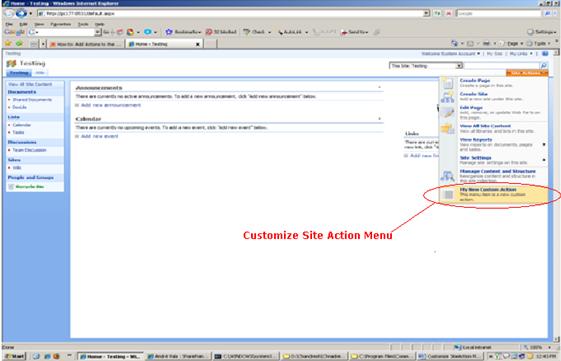Click the View All Site Content folder icon
This screenshot has height=361, width=561.
(x=448, y=128)
